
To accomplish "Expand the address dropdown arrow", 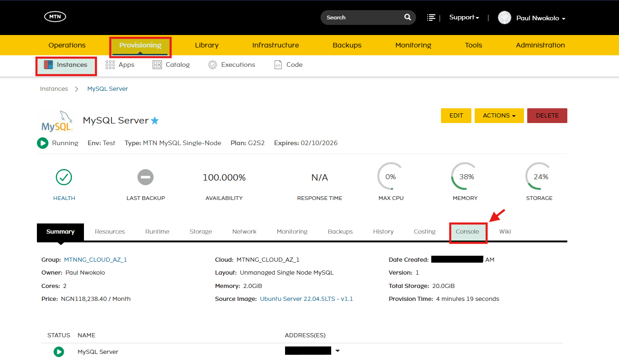I will tap(338, 351).
